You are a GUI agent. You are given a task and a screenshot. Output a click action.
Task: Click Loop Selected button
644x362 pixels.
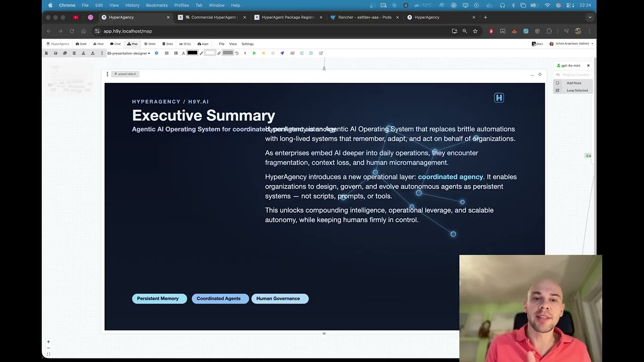(x=574, y=90)
